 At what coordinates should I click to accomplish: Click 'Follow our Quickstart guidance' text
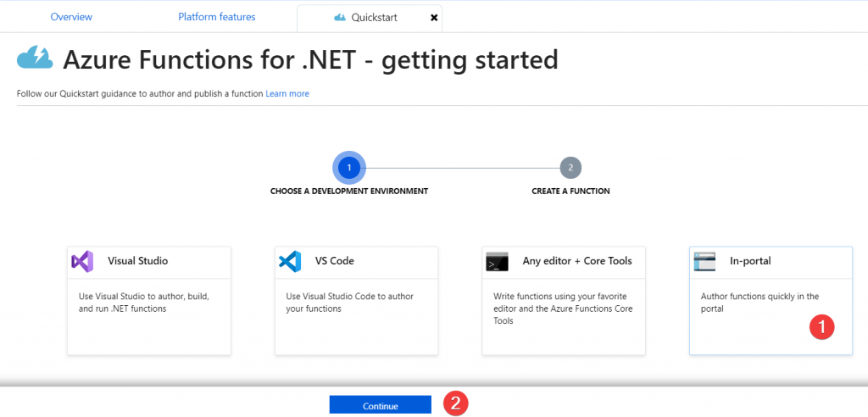(x=140, y=93)
